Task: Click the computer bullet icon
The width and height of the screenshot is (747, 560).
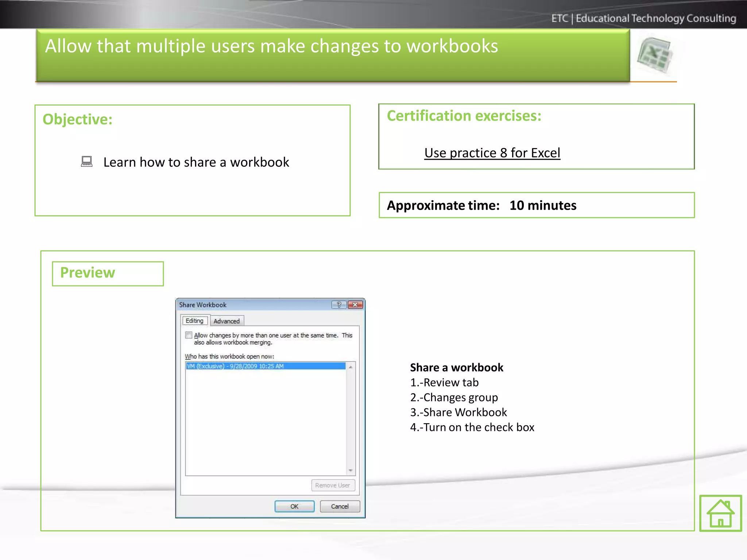Action: pos(86,162)
